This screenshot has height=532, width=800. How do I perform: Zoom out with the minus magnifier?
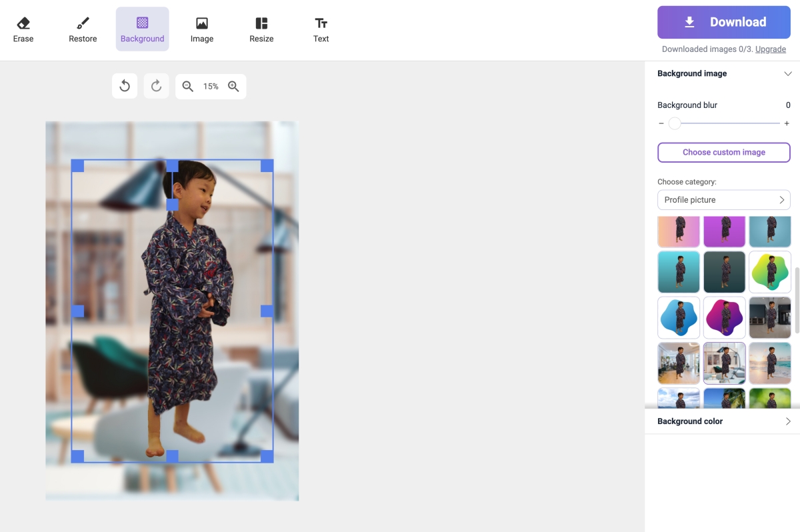click(188, 86)
